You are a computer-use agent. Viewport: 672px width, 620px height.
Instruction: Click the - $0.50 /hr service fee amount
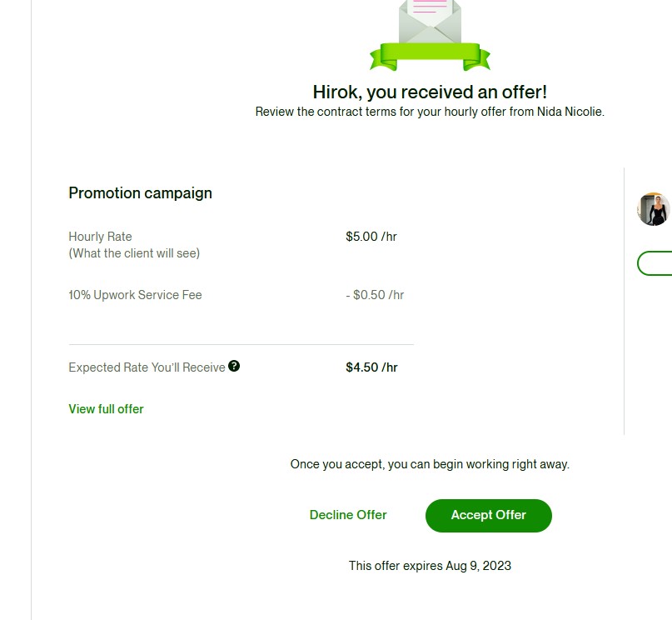375,295
